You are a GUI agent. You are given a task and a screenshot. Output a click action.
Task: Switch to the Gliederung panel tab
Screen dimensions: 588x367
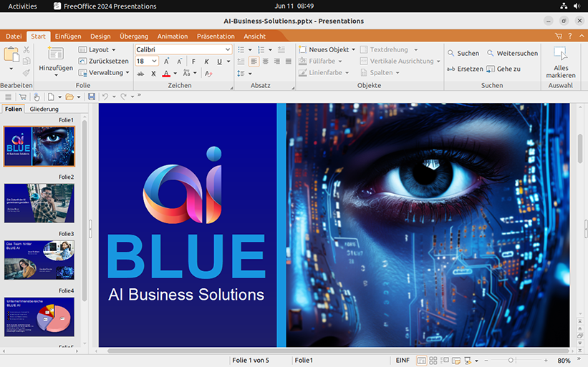[44, 109]
